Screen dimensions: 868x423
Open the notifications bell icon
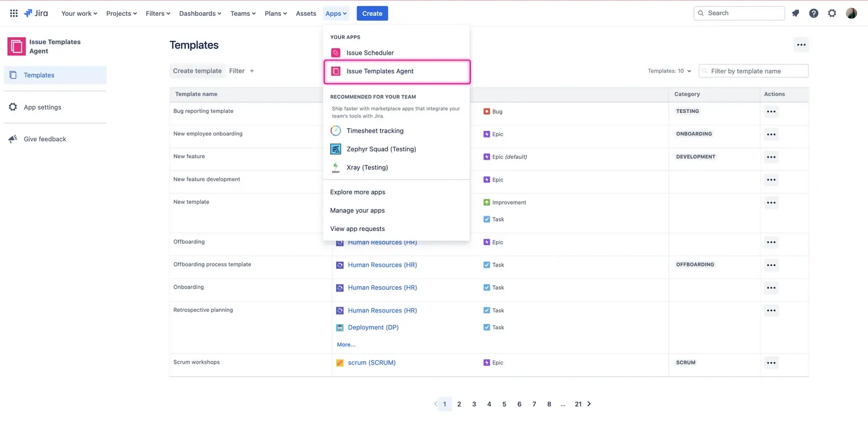click(795, 13)
